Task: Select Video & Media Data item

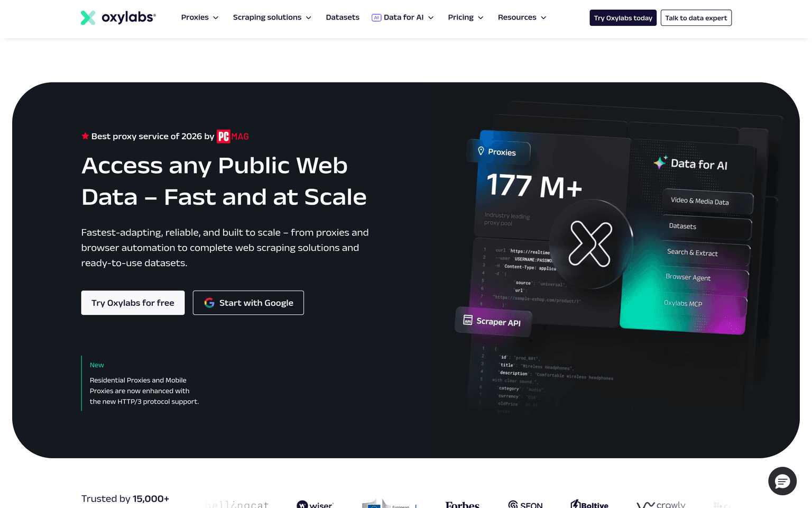Action: coord(707,202)
